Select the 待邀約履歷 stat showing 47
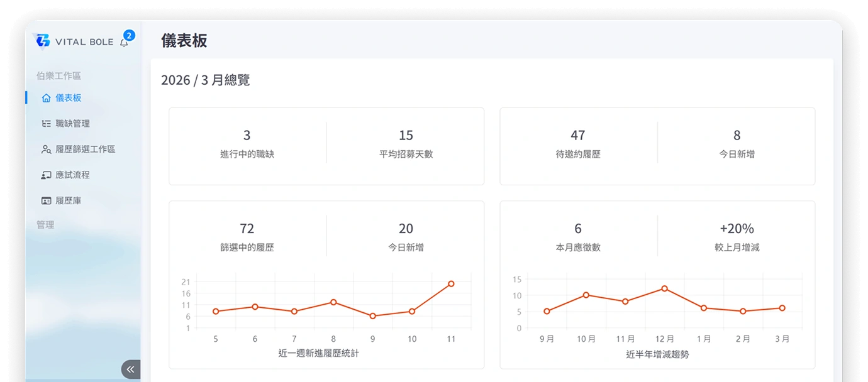The image size is (868, 382). (578, 144)
